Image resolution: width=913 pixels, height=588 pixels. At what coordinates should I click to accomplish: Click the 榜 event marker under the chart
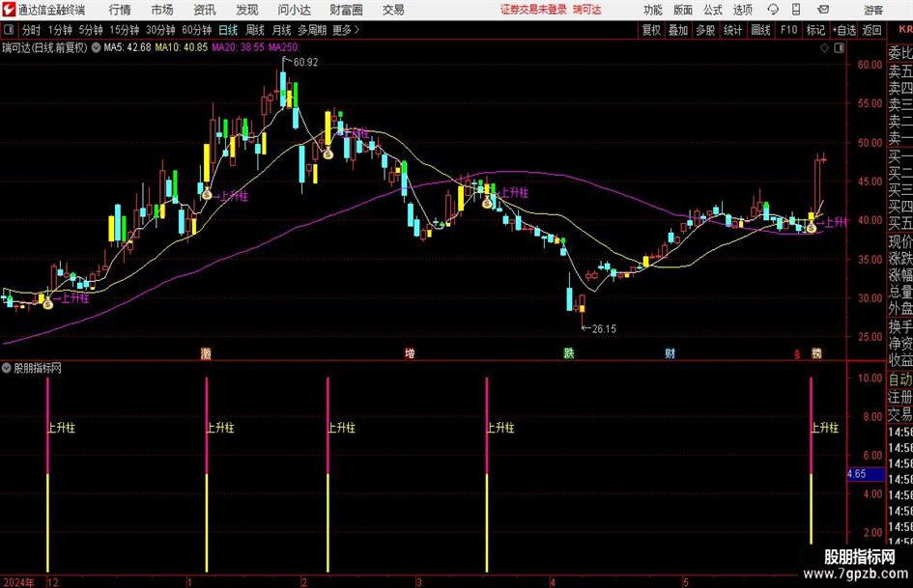(x=817, y=353)
